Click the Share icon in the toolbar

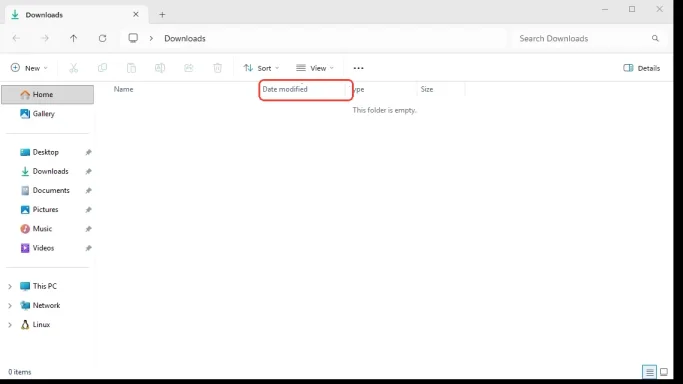point(189,68)
